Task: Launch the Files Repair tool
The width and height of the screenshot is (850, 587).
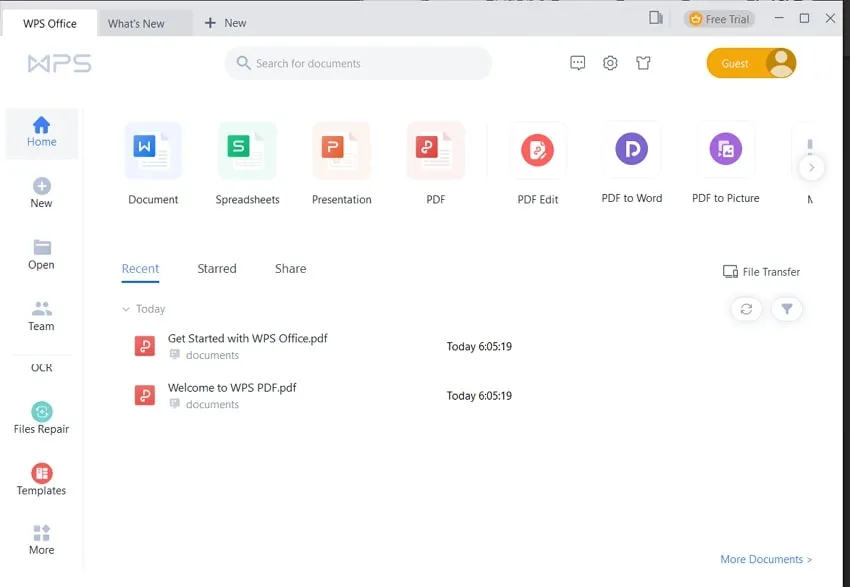Action: click(x=42, y=418)
